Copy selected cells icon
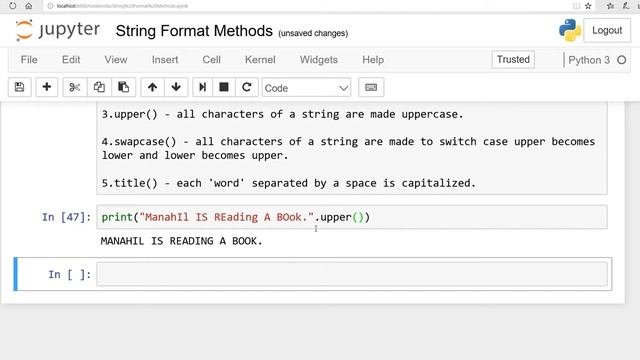 tap(99, 87)
